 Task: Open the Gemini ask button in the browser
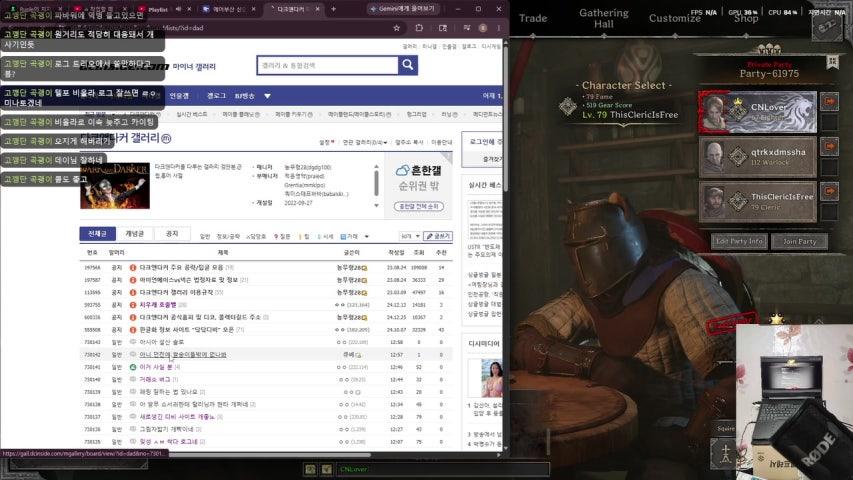click(x=405, y=9)
